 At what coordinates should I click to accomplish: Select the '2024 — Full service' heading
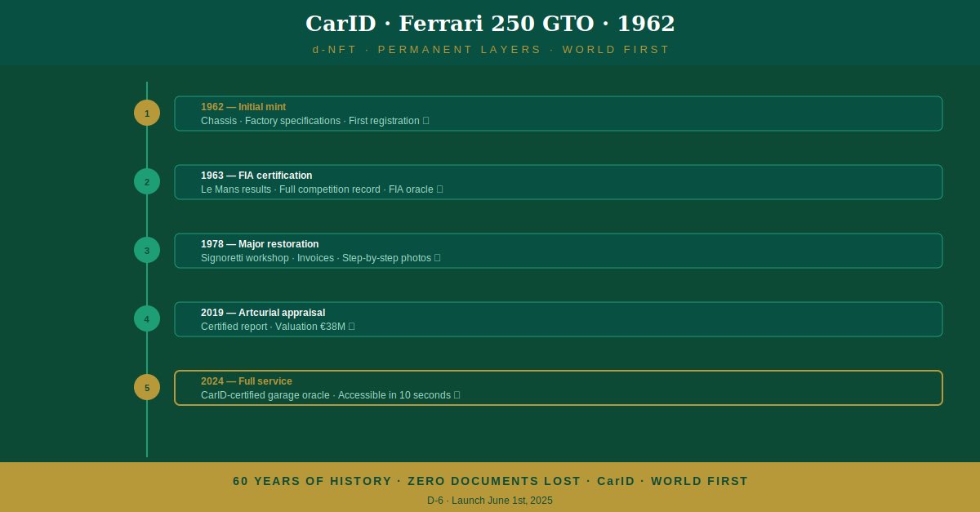(x=247, y=381)
